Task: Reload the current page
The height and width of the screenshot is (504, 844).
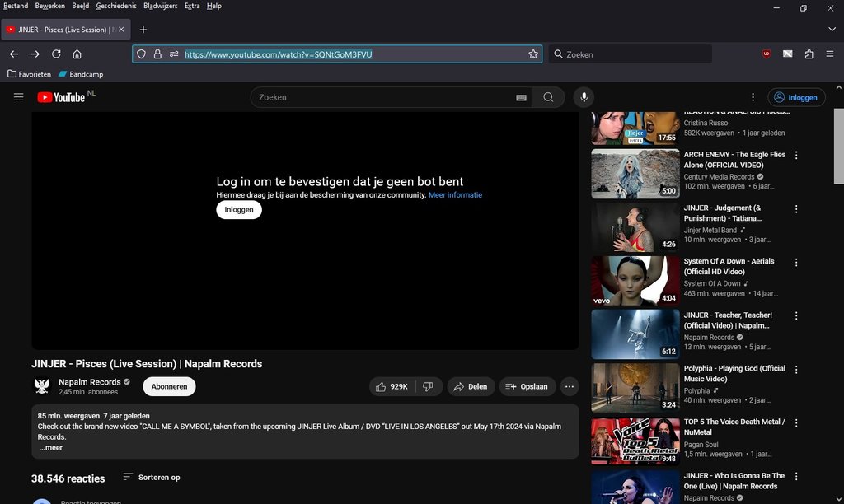Action: pyautogui.click(x=56, y=54)
